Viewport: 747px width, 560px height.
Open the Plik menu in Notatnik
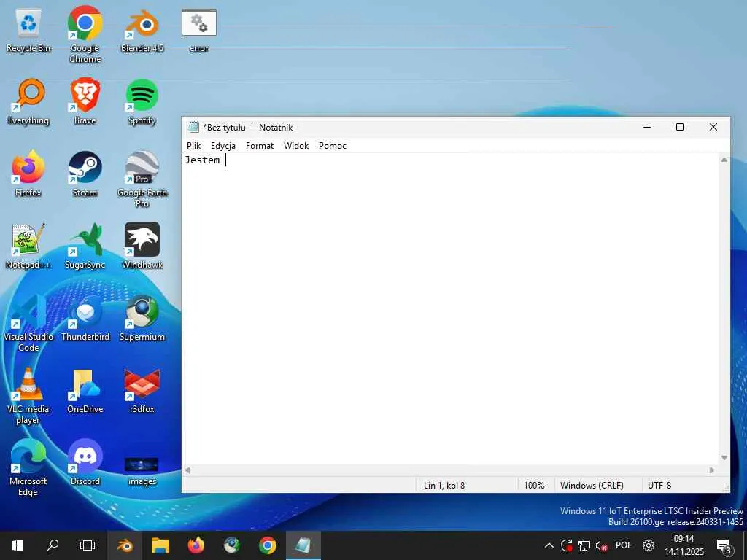pyautogui.click(x=193, y=146)
